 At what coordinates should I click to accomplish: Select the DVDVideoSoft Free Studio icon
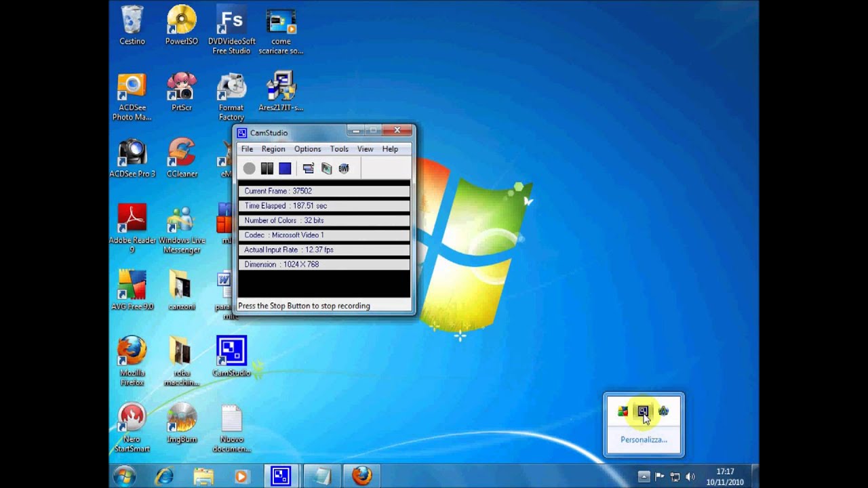pos(231,30)
